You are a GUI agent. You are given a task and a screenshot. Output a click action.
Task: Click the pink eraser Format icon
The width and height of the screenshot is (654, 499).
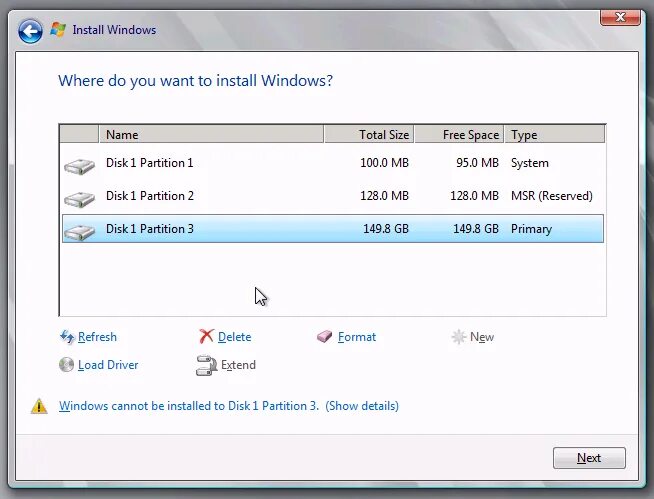pos(324,336)
